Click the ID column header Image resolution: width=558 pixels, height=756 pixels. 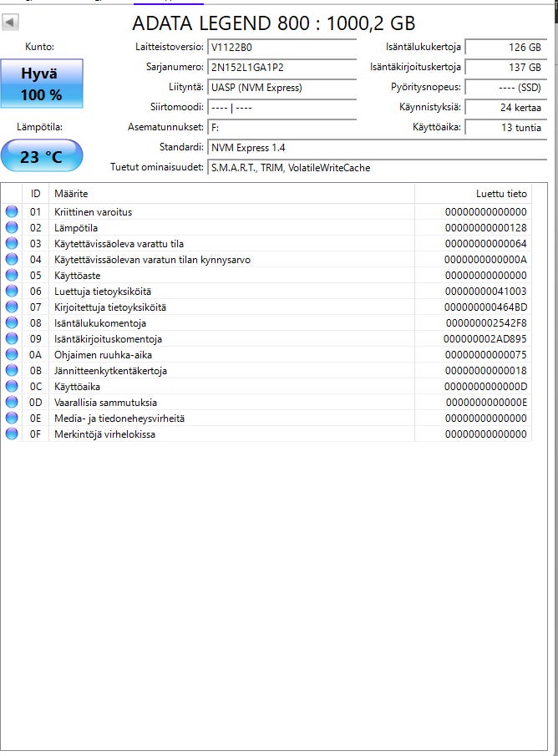click(35, 193)
